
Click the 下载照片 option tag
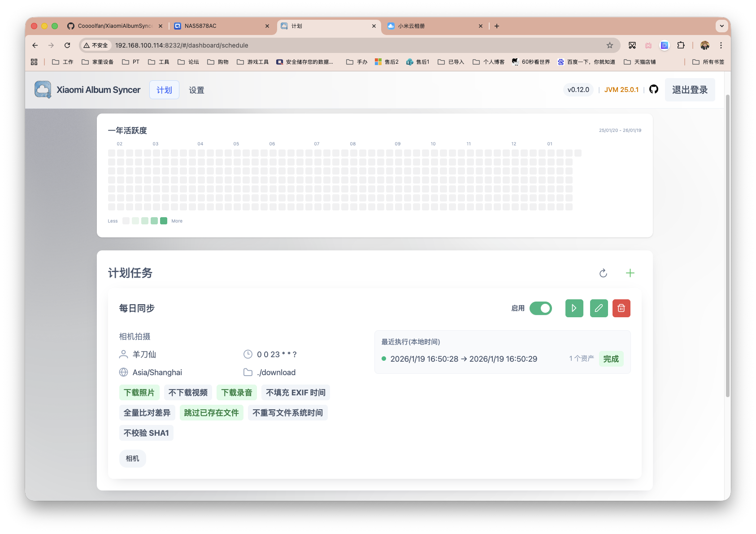[x=139, y=392]
